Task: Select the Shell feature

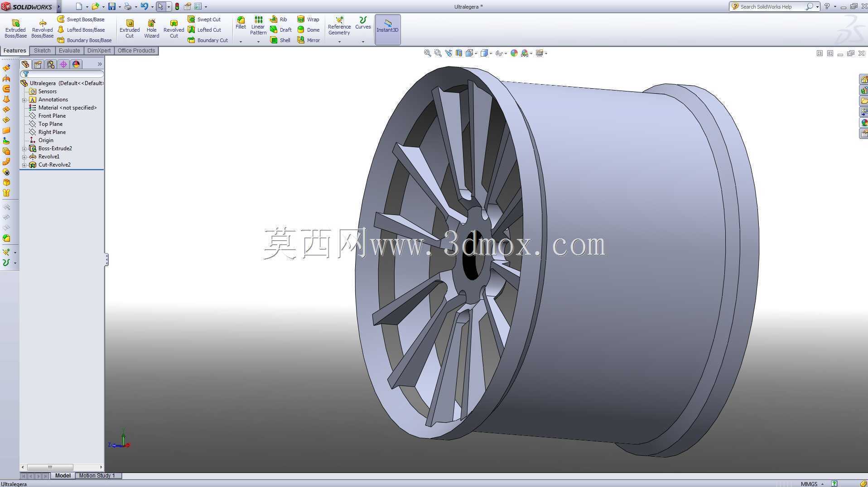Action: click(280, 40)
